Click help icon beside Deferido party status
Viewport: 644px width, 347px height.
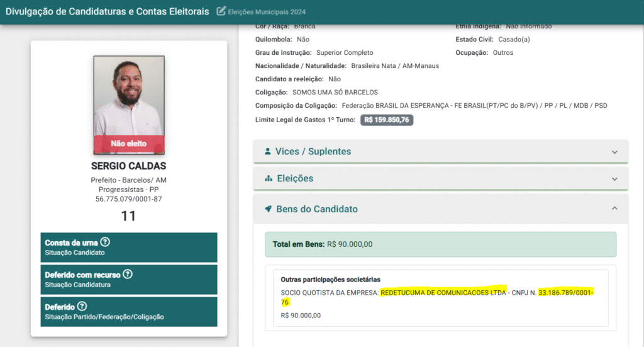(82, 306)
